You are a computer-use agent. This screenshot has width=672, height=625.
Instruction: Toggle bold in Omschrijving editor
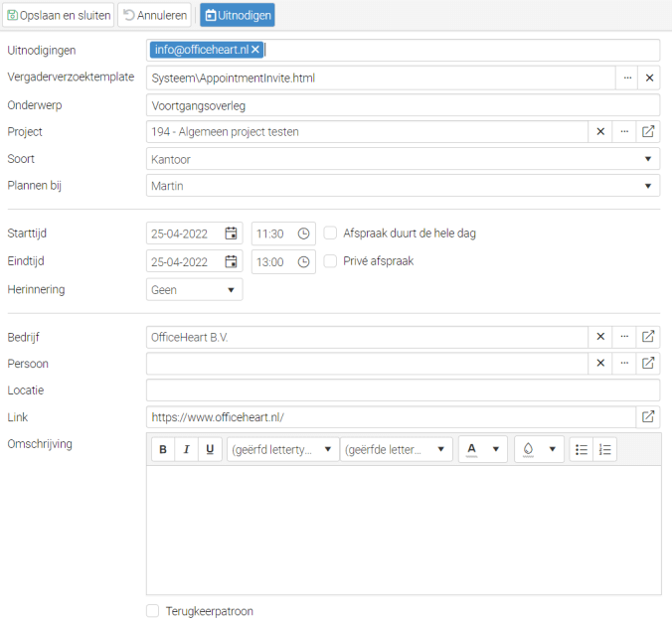click(x=163, y=449)
